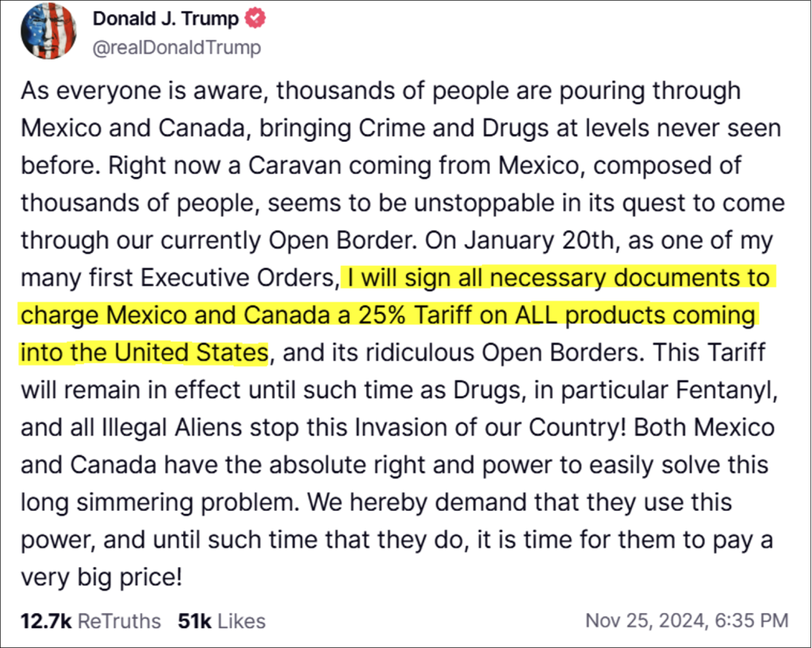The width and height of the screenshot is (812, 648).
Task: Click the closing words "very big price!"
Action: pyautogui.click(x=101, y=577)
